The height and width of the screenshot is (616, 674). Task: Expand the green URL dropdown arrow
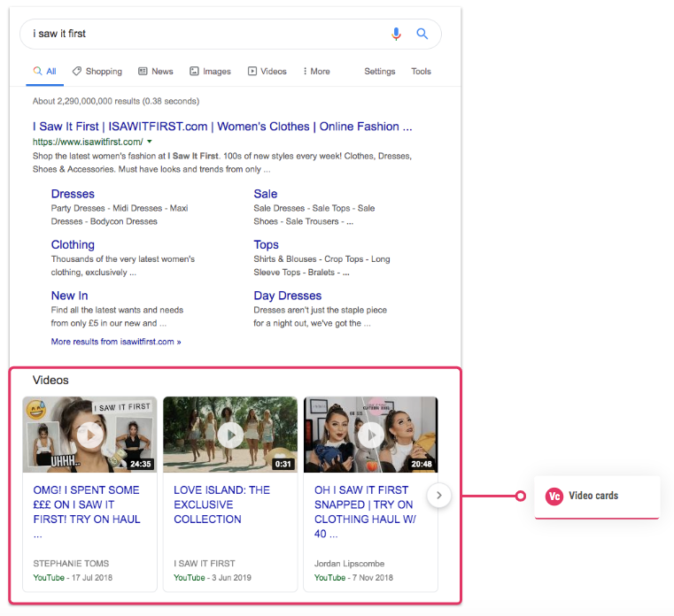click(x=150, y=142)
